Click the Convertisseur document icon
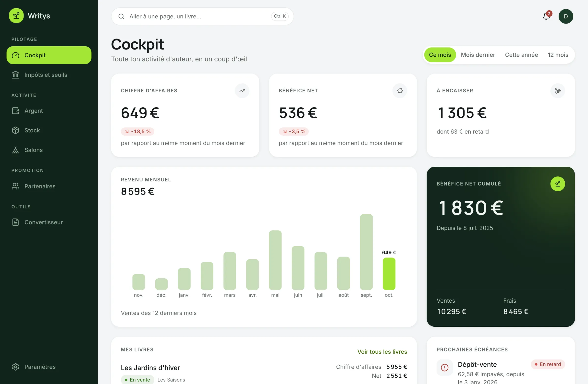588x384 pixels. click(16, 222)
